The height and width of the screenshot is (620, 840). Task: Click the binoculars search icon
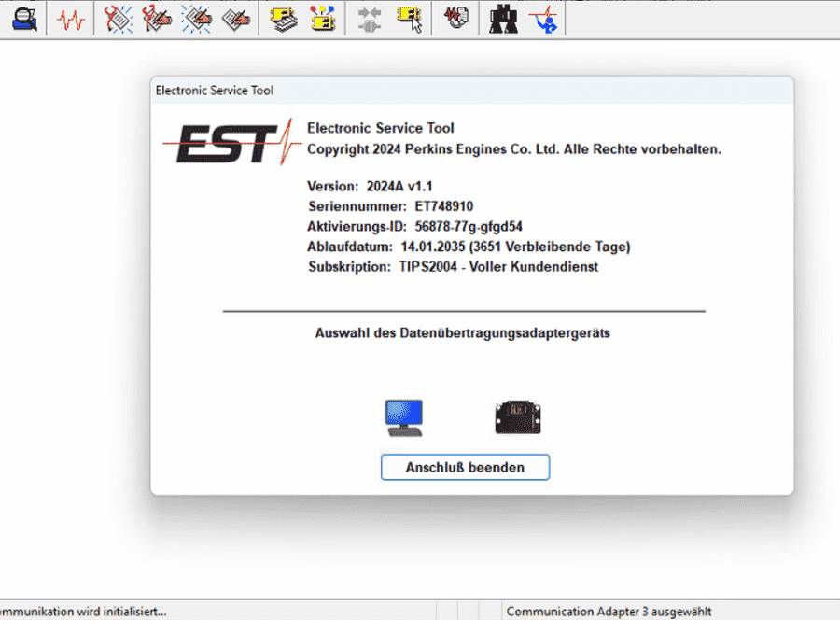[504, 20]
